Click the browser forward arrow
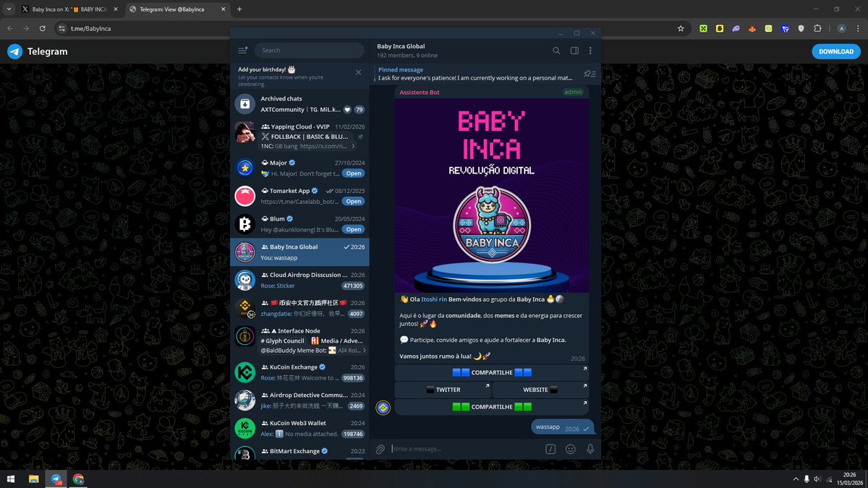Viewport: 868px width, 488px height. pyautogui.click(x=26, y=28)
